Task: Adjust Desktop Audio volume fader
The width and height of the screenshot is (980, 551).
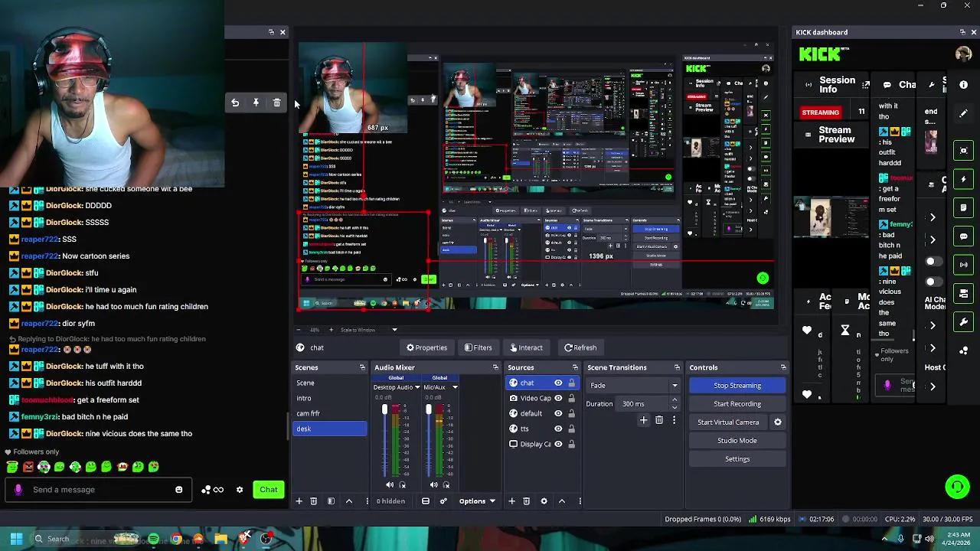Action: (x=384, y=411)
